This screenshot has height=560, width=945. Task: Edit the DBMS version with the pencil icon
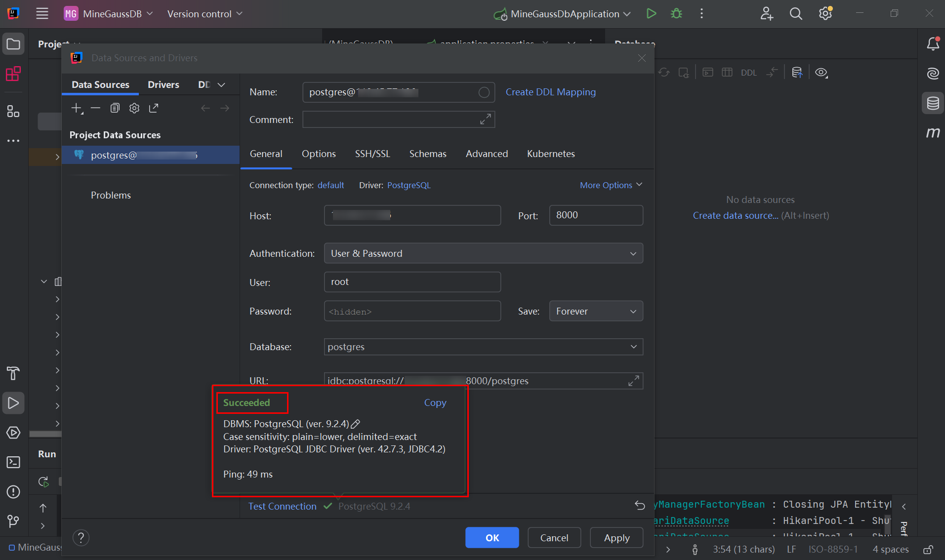[x=355, y=424]
